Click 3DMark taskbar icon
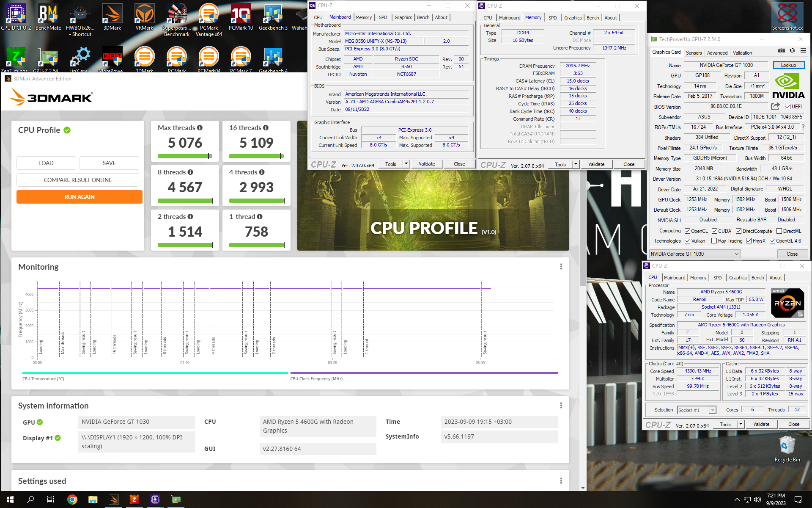Screen dimensions: 812x508 114,500
